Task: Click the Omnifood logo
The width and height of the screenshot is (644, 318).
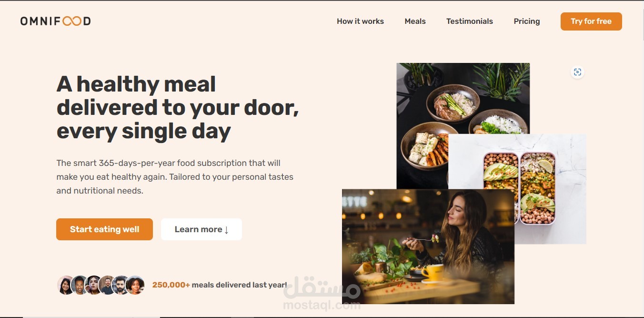Action: click(55, 21)
